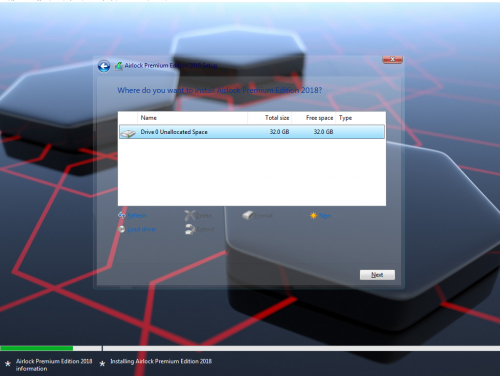This screenshot has height=376, width=500.
Task: Click the Format eraser icon
Action: point(248,215)
